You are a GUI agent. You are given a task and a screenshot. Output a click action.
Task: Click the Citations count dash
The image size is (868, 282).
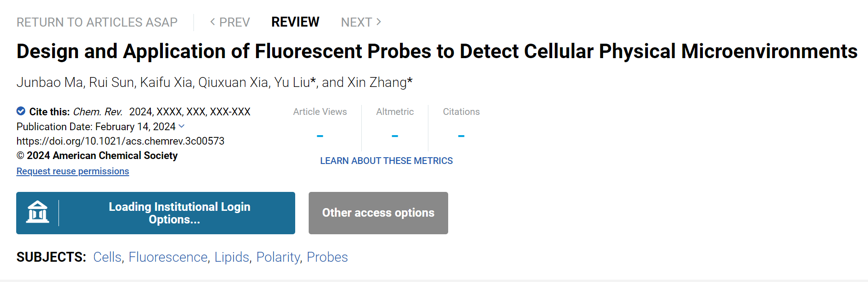click(461, 136)
